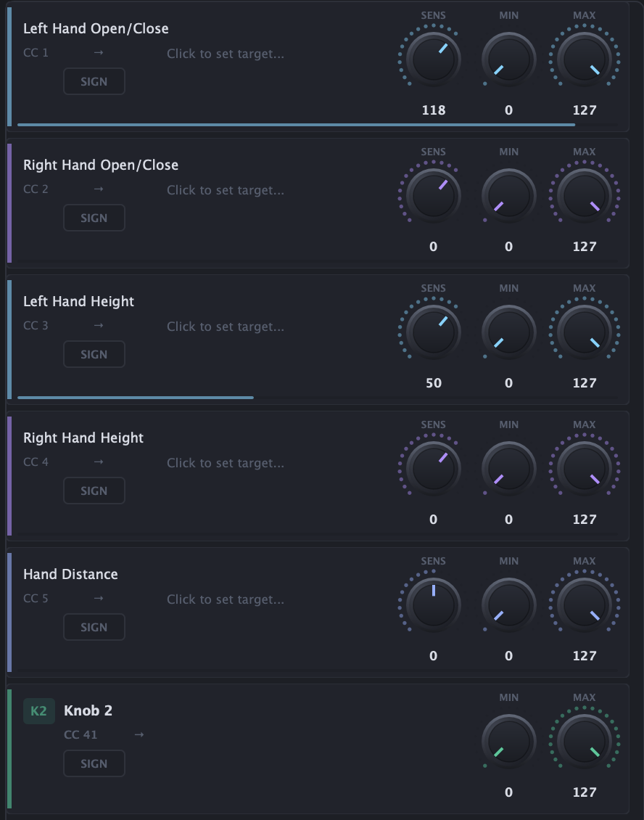Set target for Left Hand Height

(226, 327)
